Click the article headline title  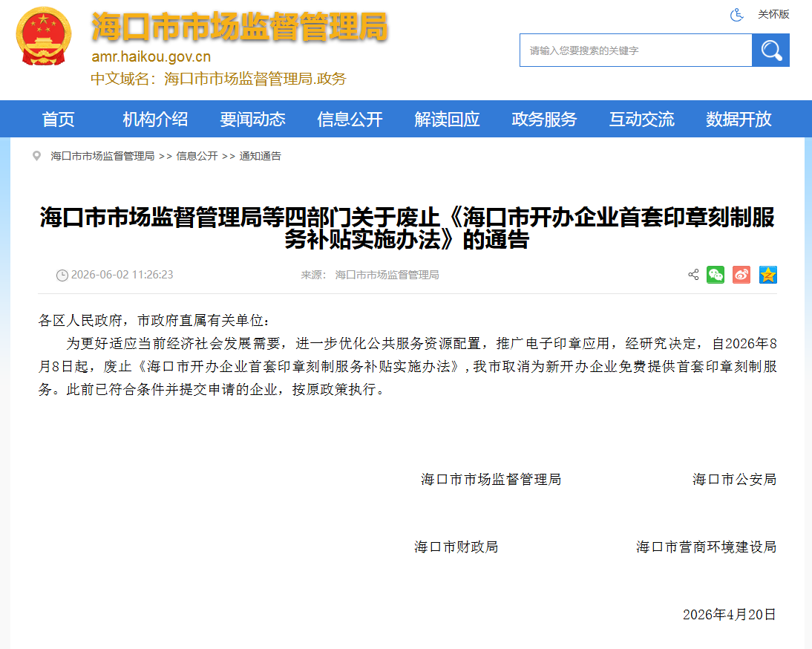407,229
